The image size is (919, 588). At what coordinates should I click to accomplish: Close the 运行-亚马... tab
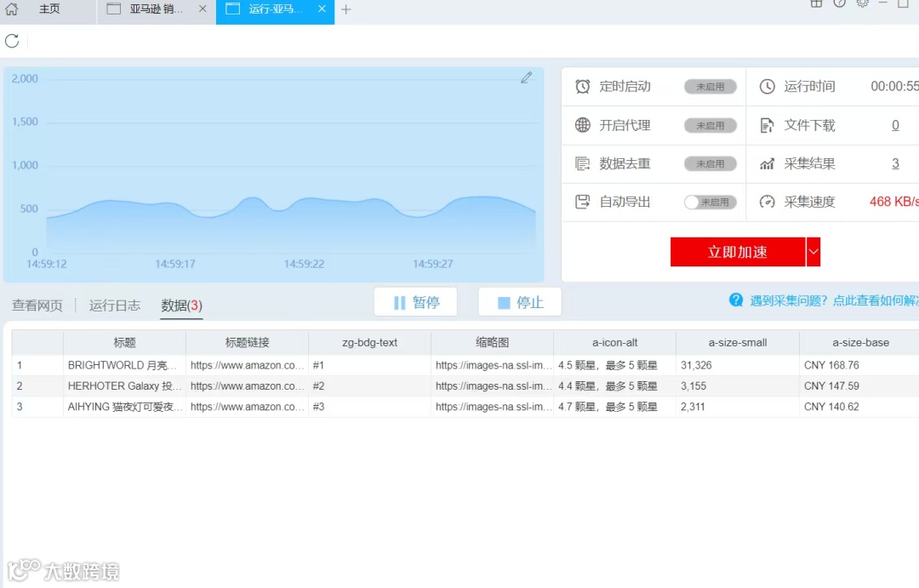[322, 9]
